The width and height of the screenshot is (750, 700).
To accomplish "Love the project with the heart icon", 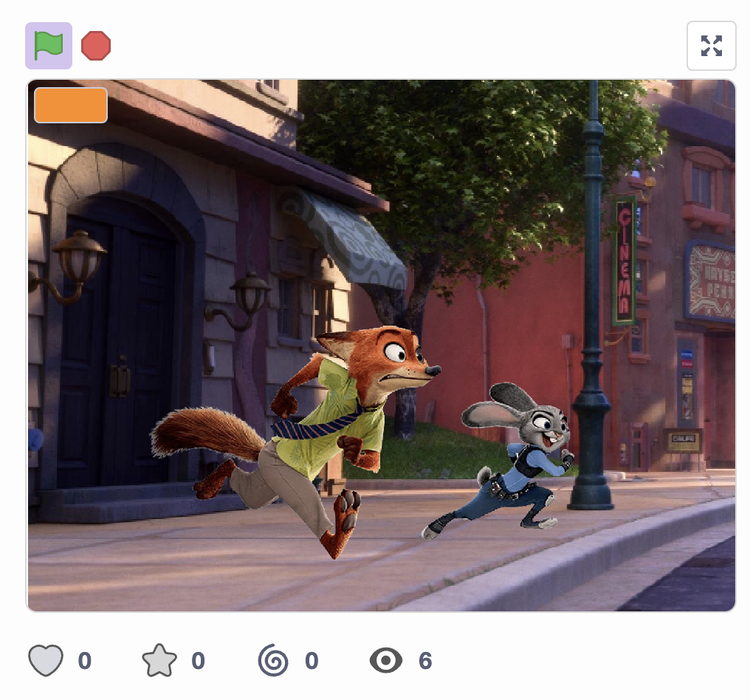I will [x=46, y=660].
